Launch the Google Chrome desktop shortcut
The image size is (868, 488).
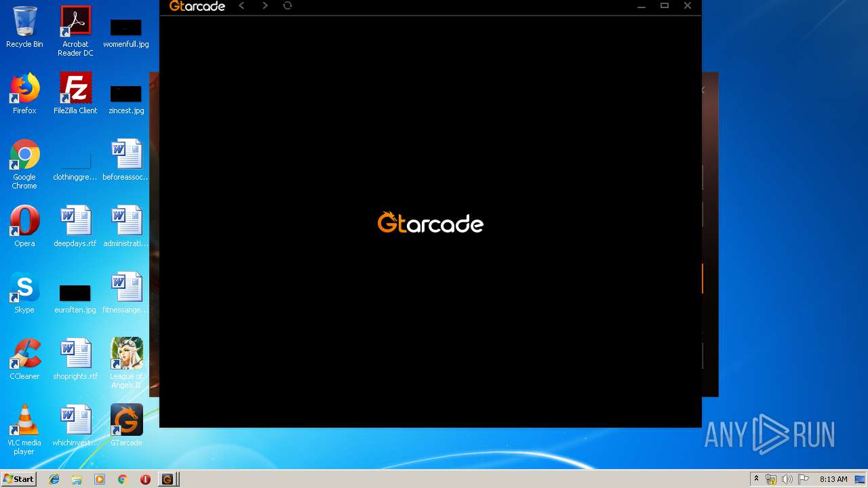coord(24,164)
